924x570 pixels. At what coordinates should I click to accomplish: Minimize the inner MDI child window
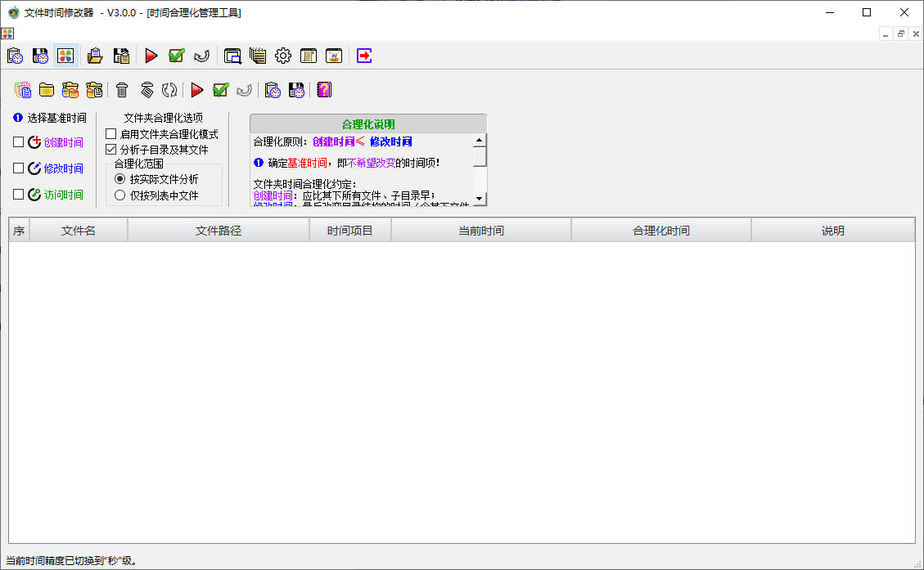pyautogui.click(x=885, y=34)
